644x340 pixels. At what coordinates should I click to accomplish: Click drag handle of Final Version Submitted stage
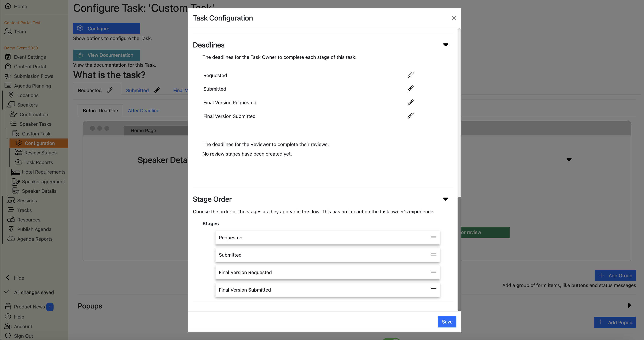point(433,289)
